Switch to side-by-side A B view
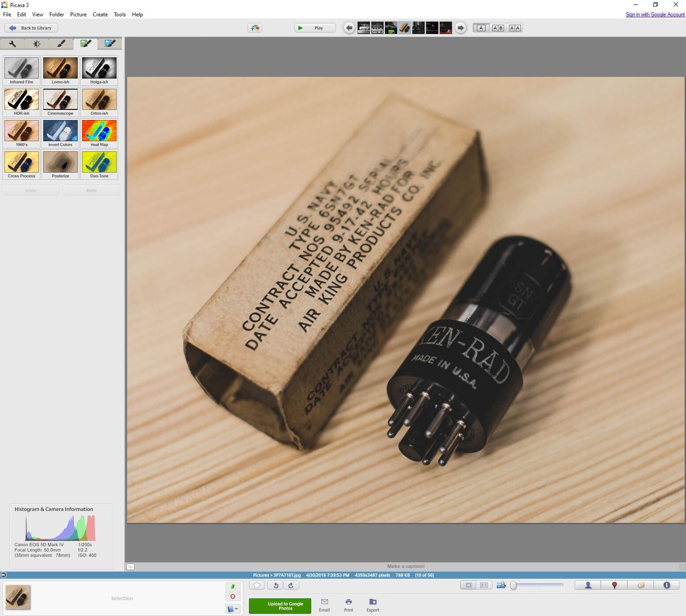Viewport: 686px width, 616px height. (x=498, y=28)
